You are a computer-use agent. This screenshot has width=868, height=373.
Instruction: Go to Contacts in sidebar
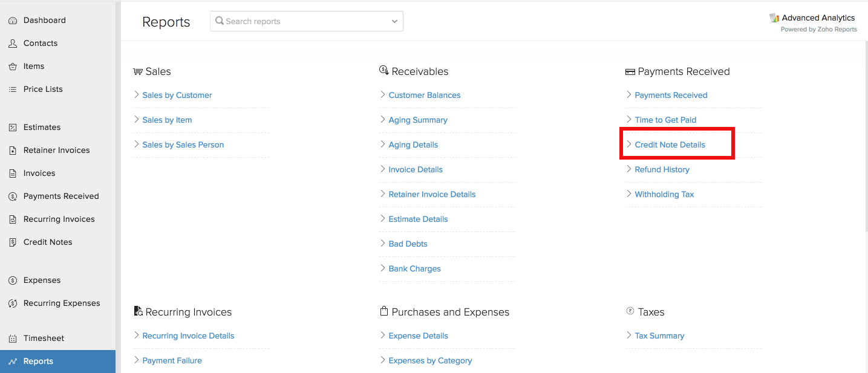click(41, 44)
